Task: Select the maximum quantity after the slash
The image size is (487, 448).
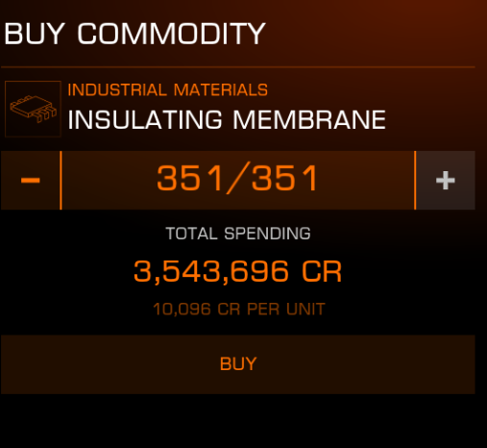Action: coord(284,178)
